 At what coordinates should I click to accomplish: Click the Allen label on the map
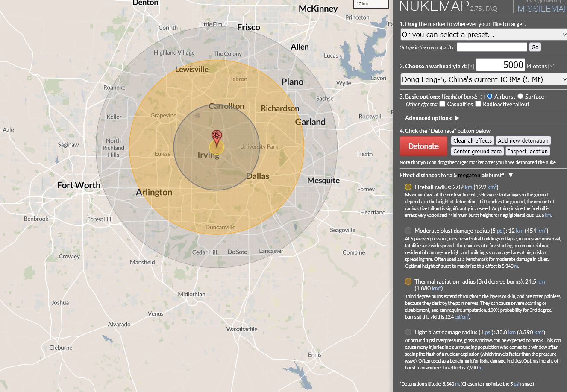(300, 47)
